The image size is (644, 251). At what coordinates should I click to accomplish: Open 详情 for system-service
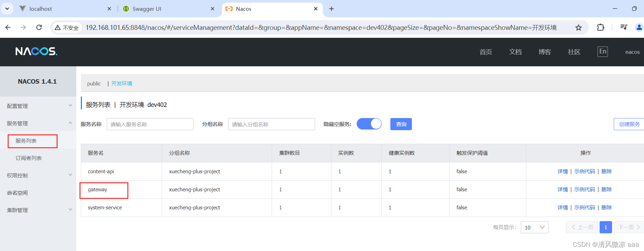[x=563, y=208]
